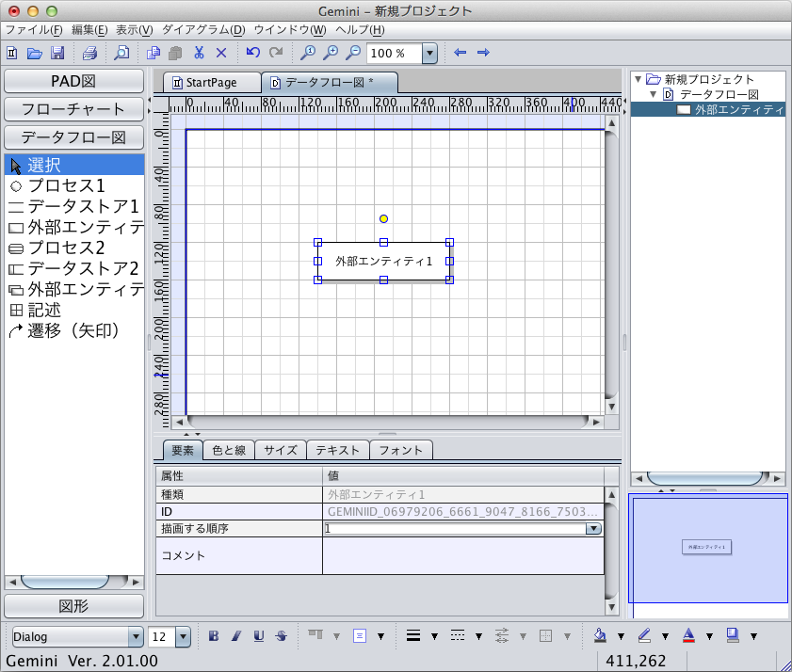The image size is (792, 672).
Task: Open the Dialog font family dropdown
Action: click(x=136, y=636)
